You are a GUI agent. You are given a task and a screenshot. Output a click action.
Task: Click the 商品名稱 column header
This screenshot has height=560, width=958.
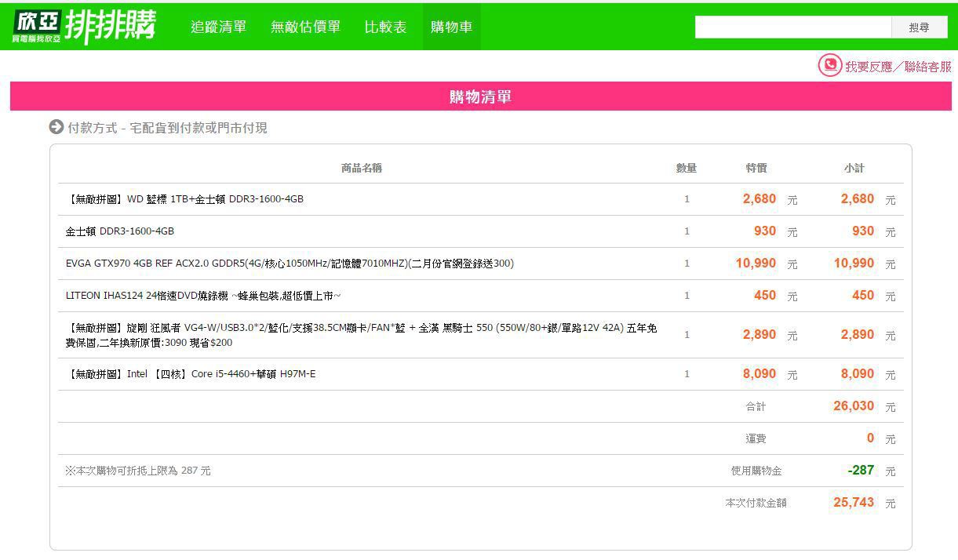pos(362,168)
